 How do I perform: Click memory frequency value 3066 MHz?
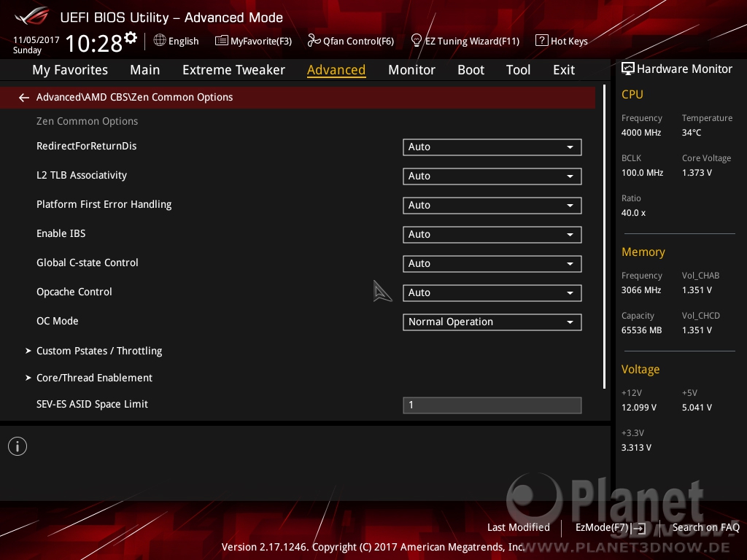tap(641, 290)
